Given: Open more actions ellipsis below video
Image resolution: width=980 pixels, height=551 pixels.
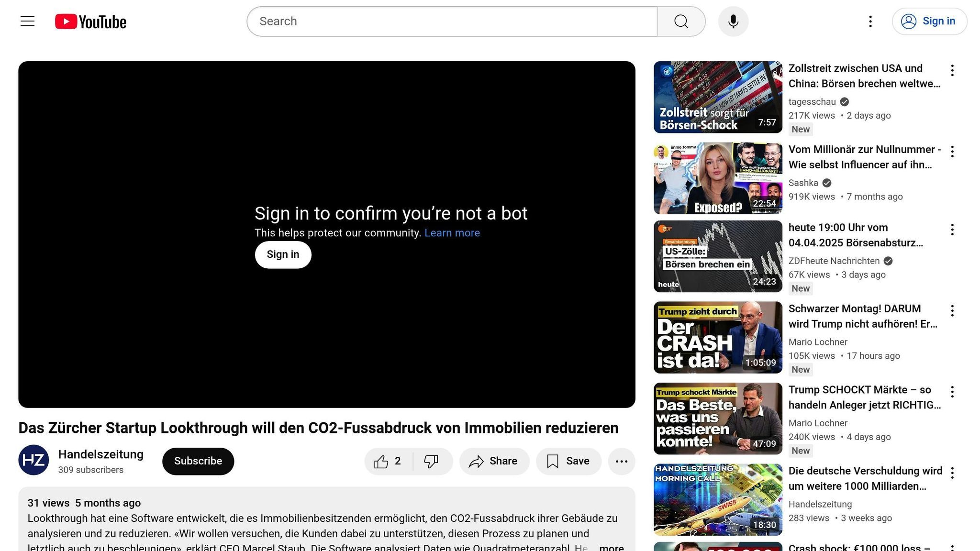Looking at the screenshot, I should tap(622, 462).
